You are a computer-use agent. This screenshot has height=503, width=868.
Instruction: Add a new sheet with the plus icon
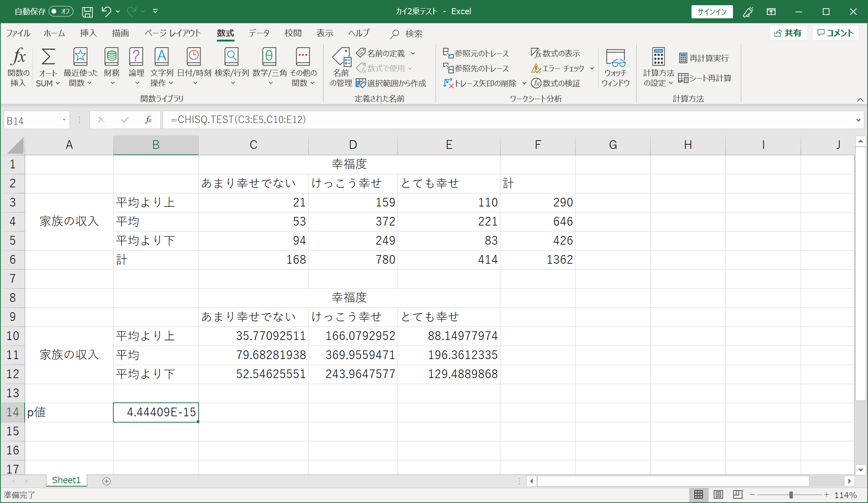[107, 481]
